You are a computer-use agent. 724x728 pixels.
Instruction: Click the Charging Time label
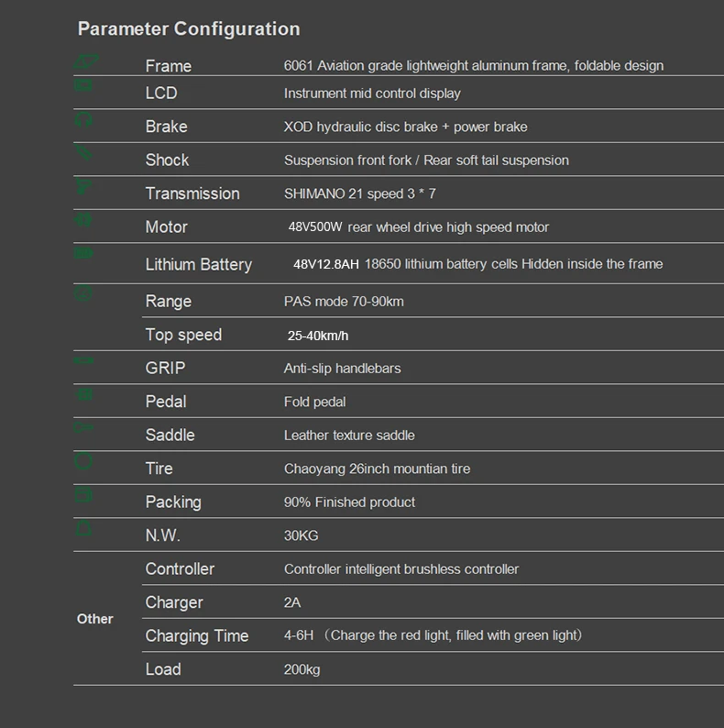click(x=197, y=636)
